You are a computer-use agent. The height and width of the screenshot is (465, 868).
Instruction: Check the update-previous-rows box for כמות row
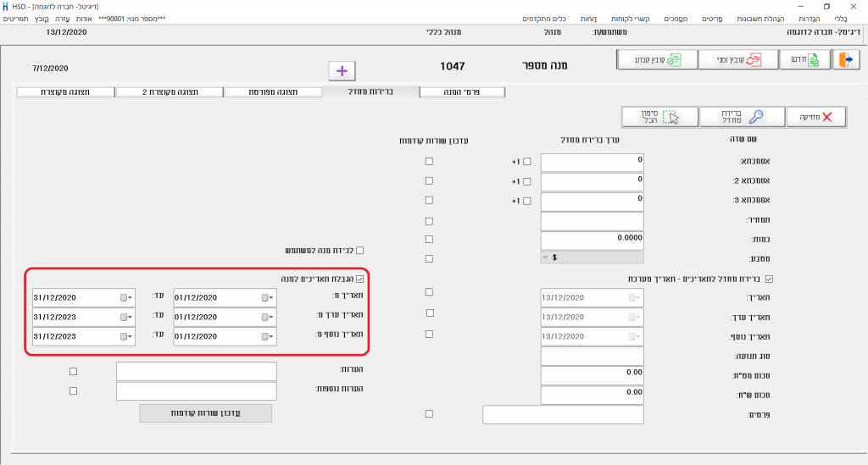coord(429,240)
